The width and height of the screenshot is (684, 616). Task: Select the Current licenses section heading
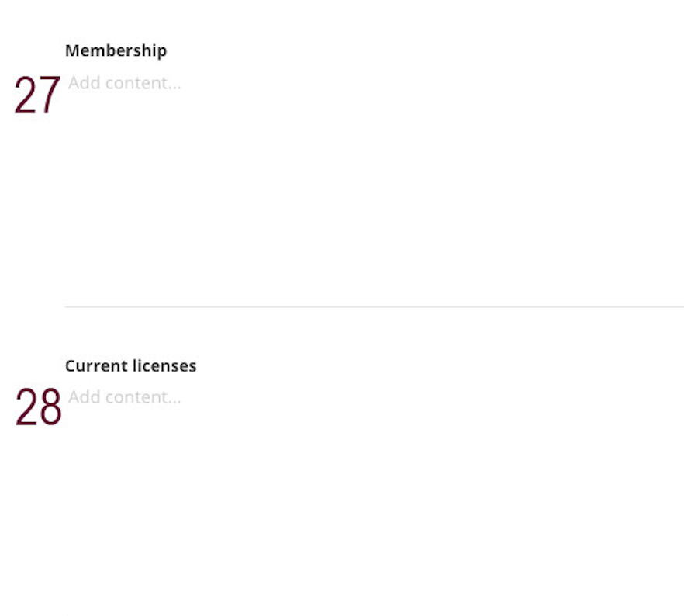click(x=131, y=365)
